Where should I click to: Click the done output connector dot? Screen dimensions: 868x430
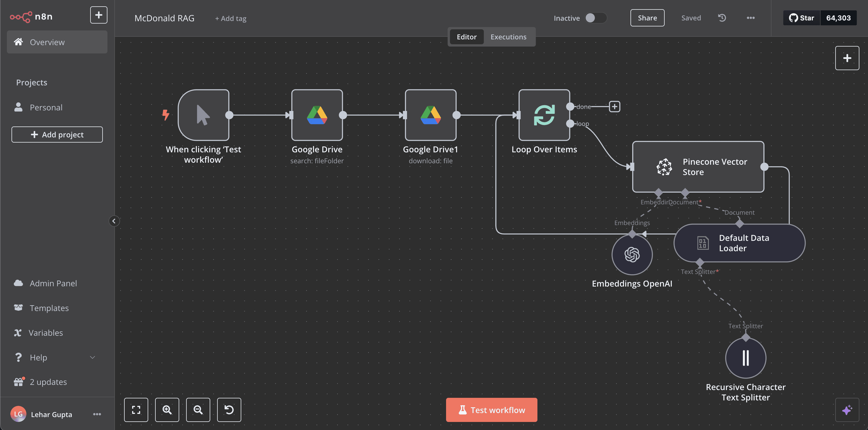pos(570,107)
